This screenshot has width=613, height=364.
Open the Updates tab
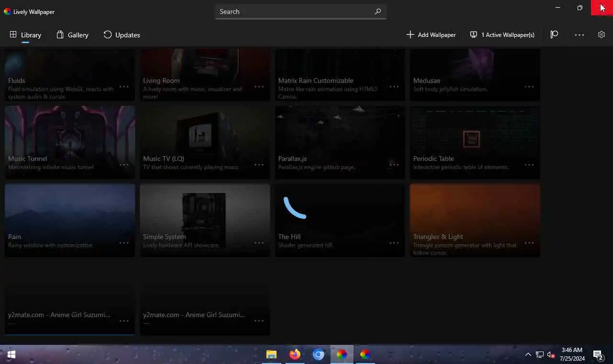(122, 35)
